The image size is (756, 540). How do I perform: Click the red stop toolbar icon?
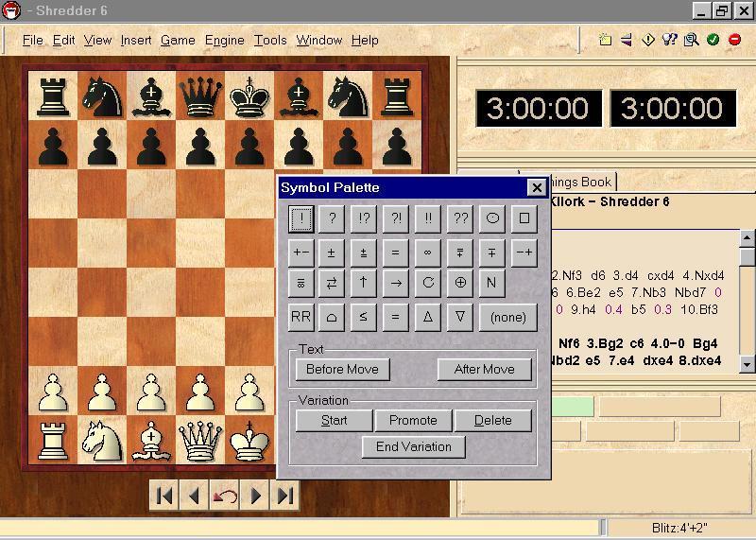pos(735,40)
